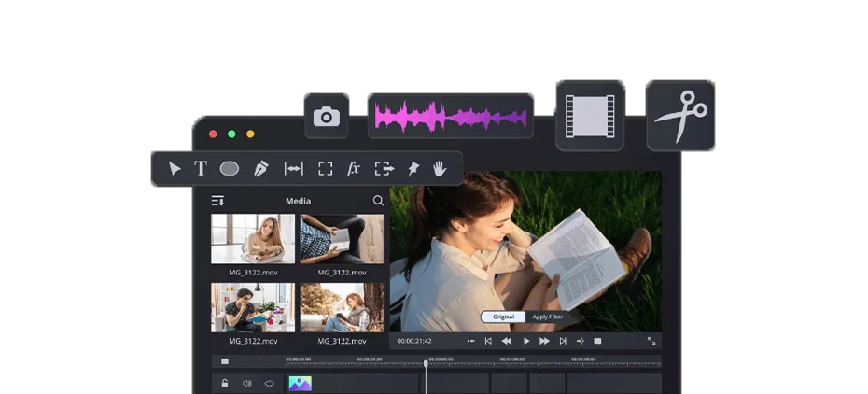Image resolution: width=868 pixels, height=394 pixels.
Task: Sort the Media panel list
Action: [x=217, y=201]
